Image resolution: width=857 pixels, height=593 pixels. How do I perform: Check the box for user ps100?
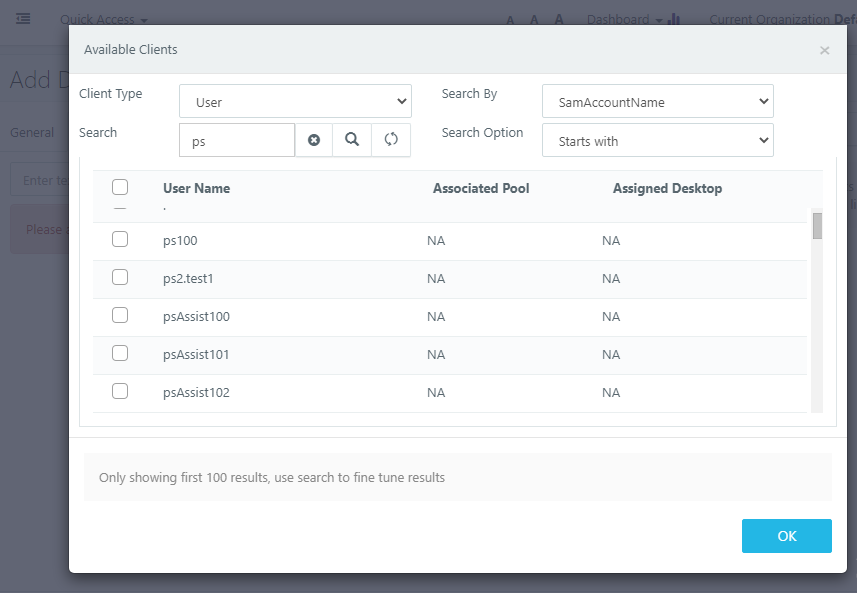pyautogui.click(x=120, y=239)
